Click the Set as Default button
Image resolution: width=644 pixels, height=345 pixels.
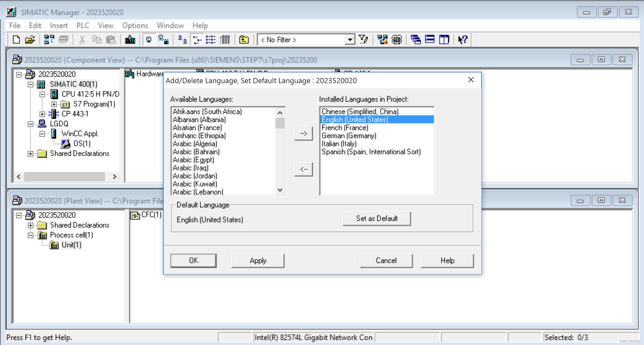376,218
